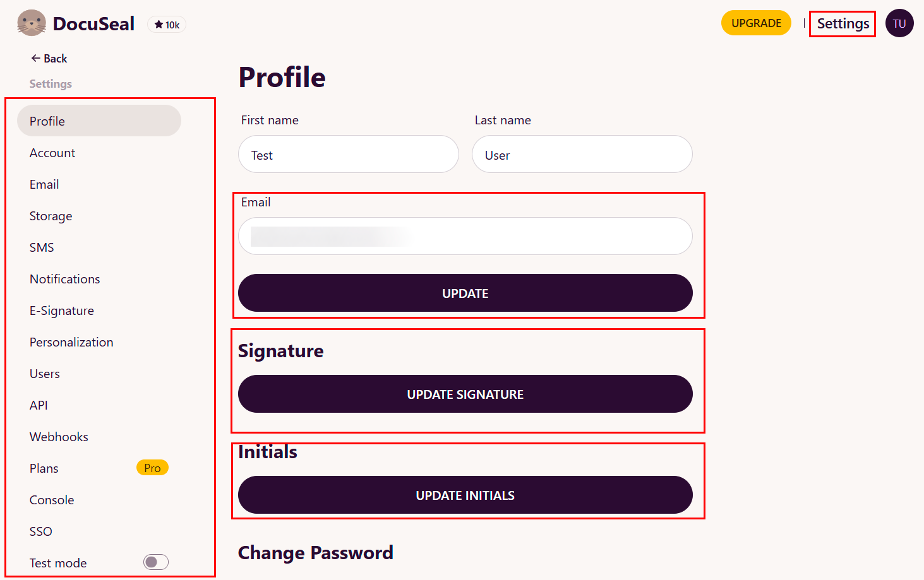Click the TU user avatar
The image size is (924, 580).
[899, 23]
